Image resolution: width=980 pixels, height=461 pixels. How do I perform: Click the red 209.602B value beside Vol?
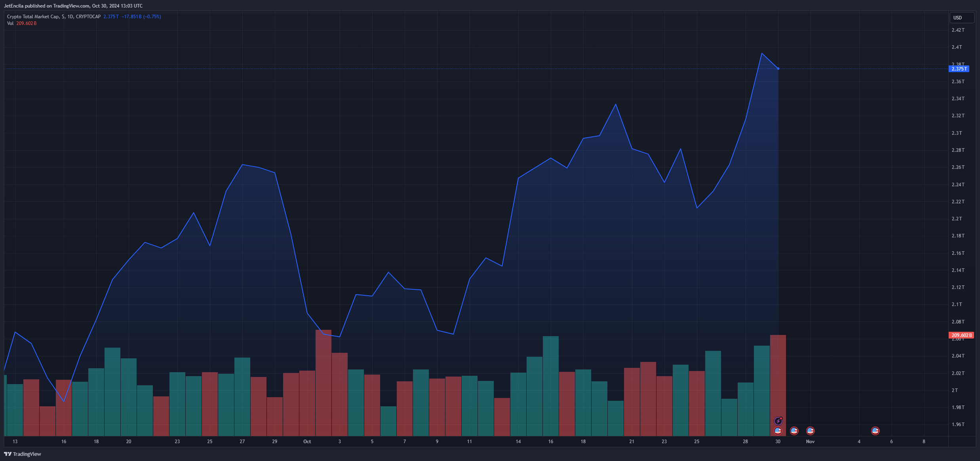27,23
